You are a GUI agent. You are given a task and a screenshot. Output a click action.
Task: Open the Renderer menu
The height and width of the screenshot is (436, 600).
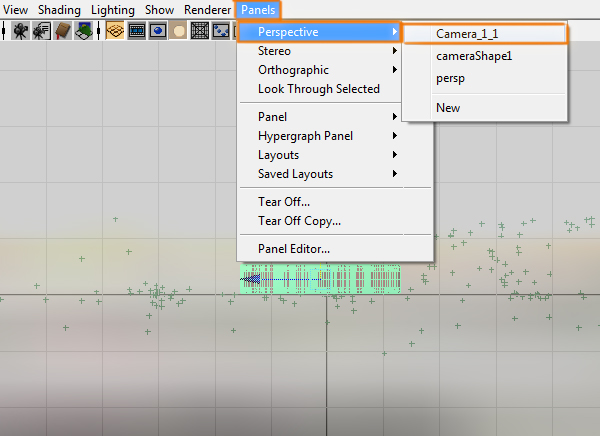point(207,10)
